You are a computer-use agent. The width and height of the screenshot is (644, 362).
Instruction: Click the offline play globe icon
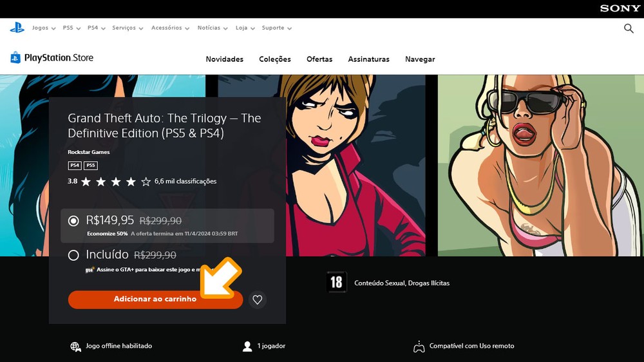point(75,347)
